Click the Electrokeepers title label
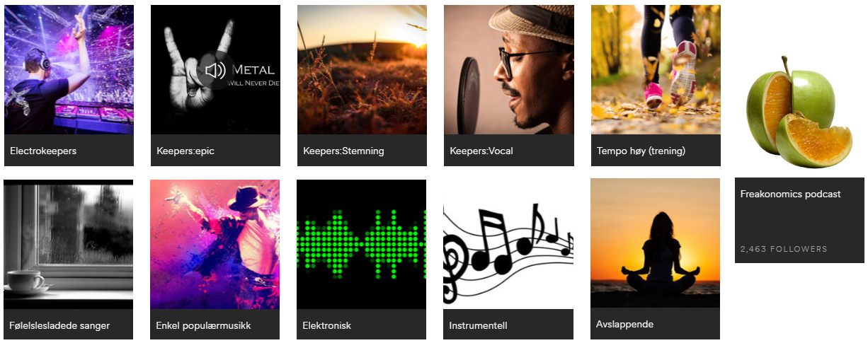This screenshot has height=343, width=868. [x=43, y=151]
